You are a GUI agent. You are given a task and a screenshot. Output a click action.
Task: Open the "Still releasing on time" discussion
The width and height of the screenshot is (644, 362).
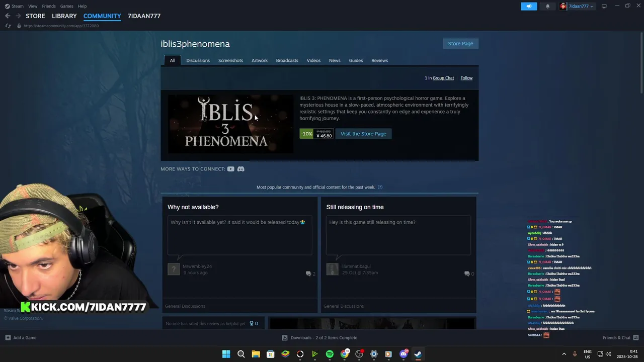tap(355, 207)
